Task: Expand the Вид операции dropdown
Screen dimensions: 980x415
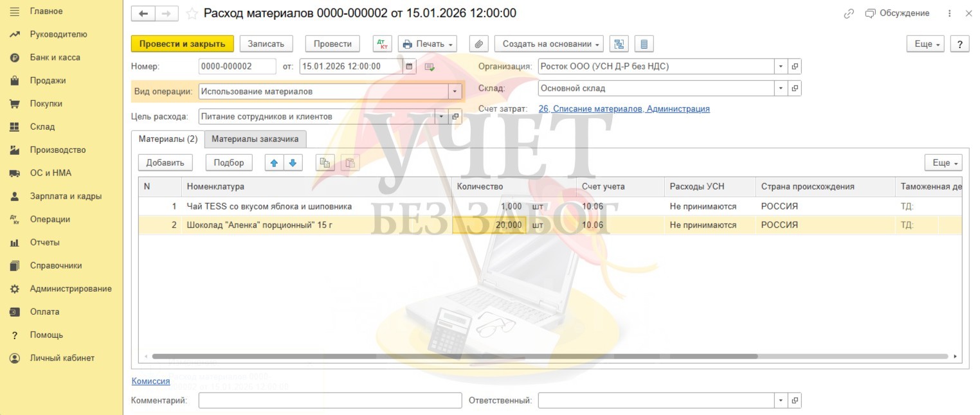Action: (455, 91)
